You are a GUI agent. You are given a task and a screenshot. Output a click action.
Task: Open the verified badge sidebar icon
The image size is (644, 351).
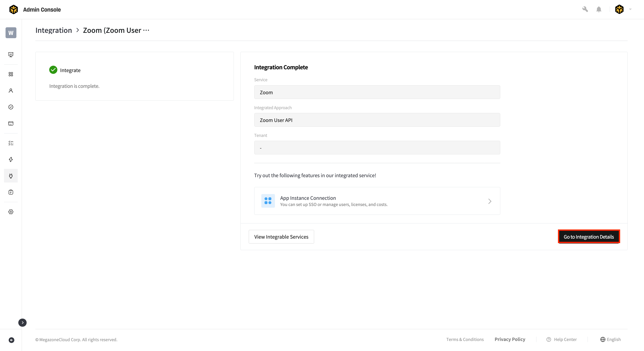(x=11, y=107)
